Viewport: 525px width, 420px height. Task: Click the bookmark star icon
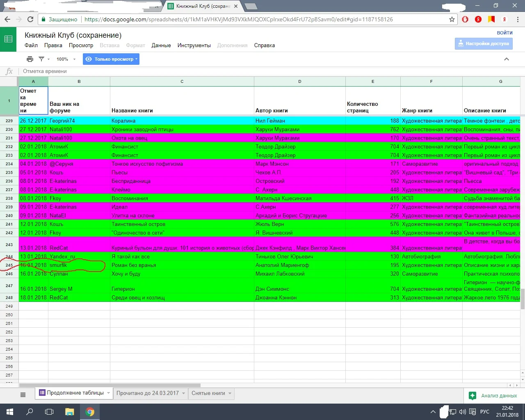452,19
